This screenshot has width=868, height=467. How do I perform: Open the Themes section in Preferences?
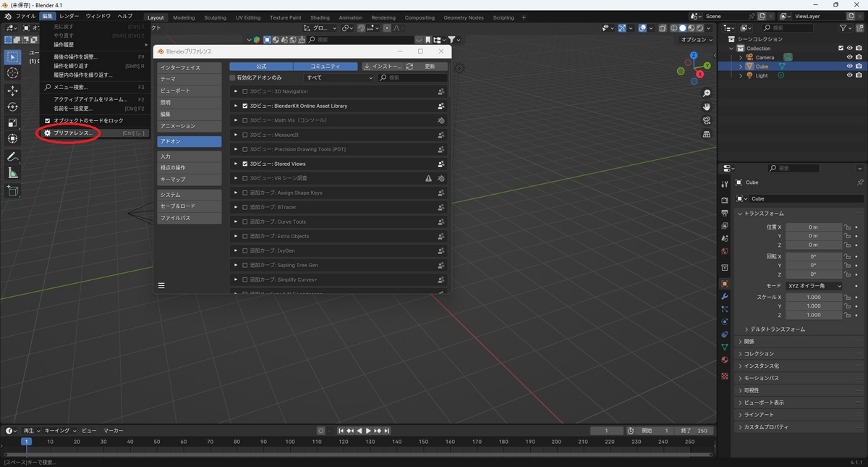pyautogui.click(x=190, y=79)
